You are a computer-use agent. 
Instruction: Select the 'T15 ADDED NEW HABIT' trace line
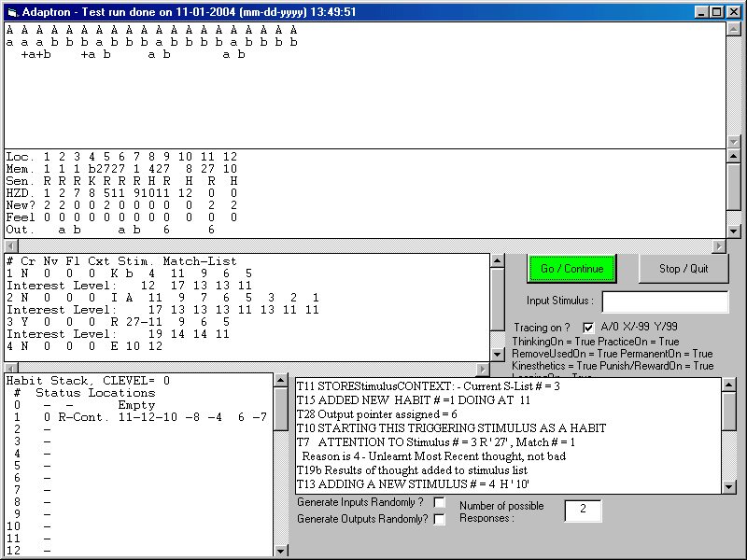[413, 400]
